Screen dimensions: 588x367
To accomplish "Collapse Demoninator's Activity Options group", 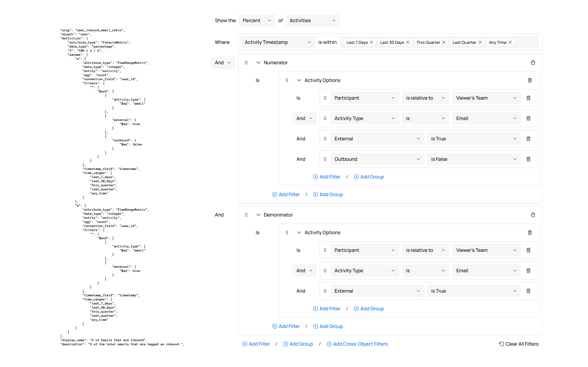I will click(x=299, y=232).
